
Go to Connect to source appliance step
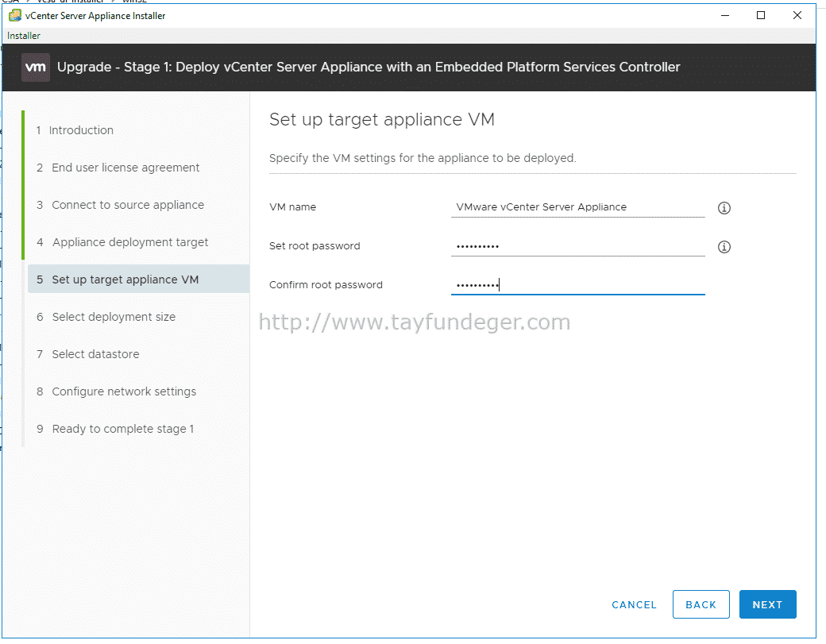[x=120, y=205]
